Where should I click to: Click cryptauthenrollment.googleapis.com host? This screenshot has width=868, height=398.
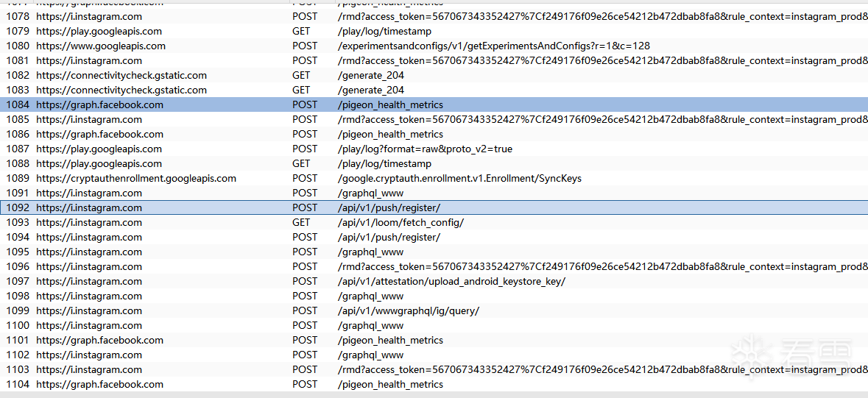coord(136,178)
